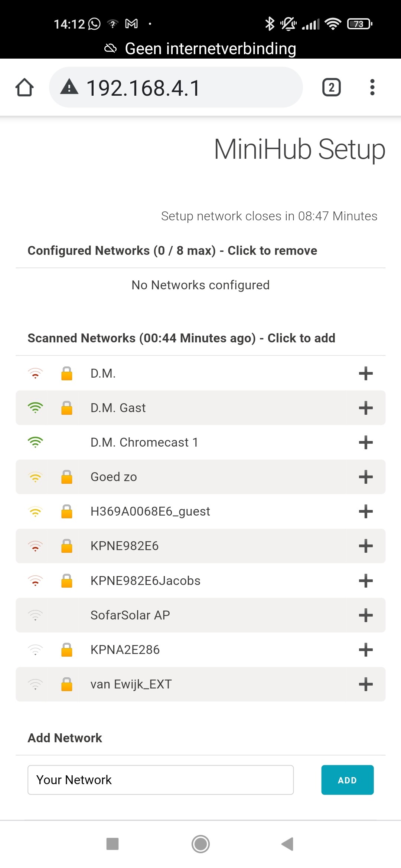Tap the browser home icon
The image size is (401, 868).
click(25, 88)
